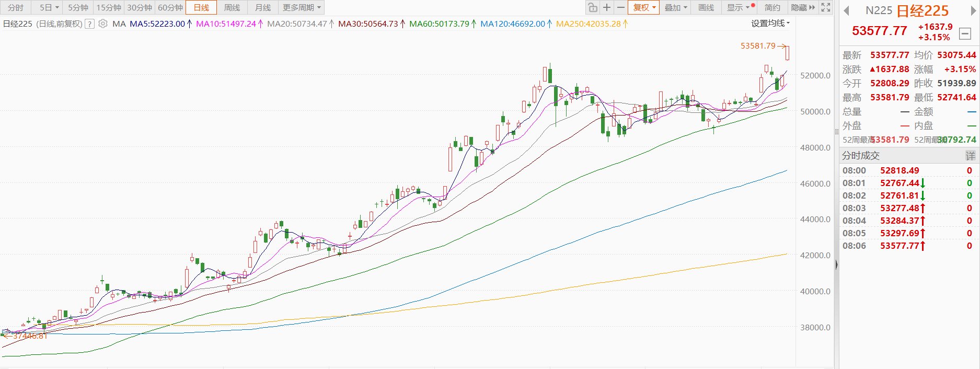Click the 日经225 title in side panel
Image resolution: width=980 pixels, height=369 pixels.
click(923, 10)
